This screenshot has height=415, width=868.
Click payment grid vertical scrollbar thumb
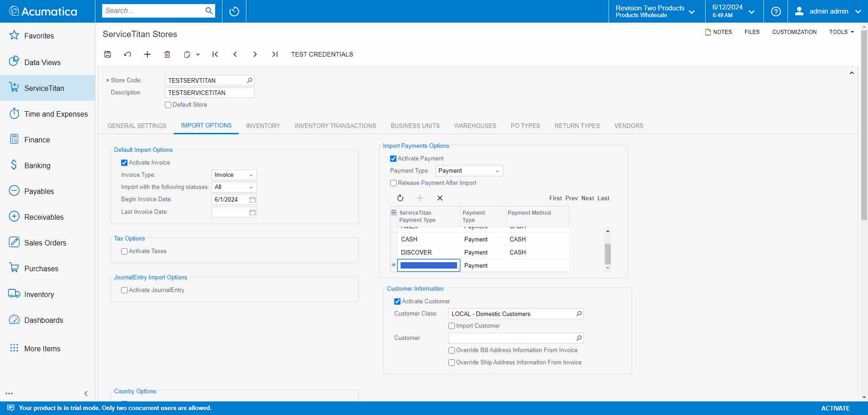point(608,254)
